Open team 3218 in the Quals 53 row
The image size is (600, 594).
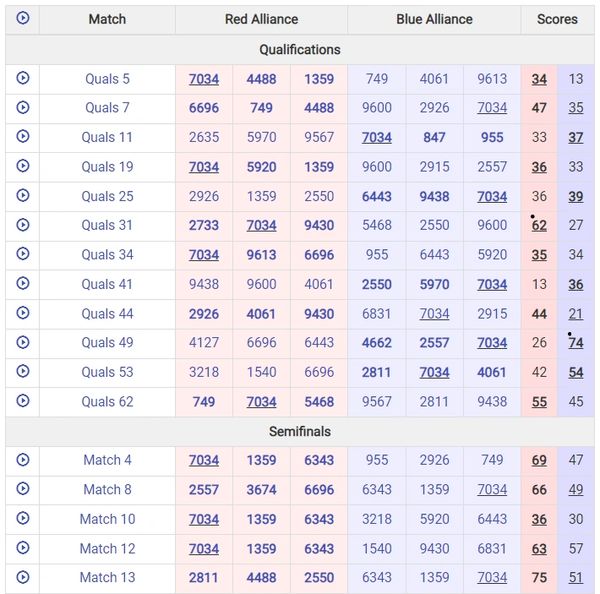(x=204, y=372)
